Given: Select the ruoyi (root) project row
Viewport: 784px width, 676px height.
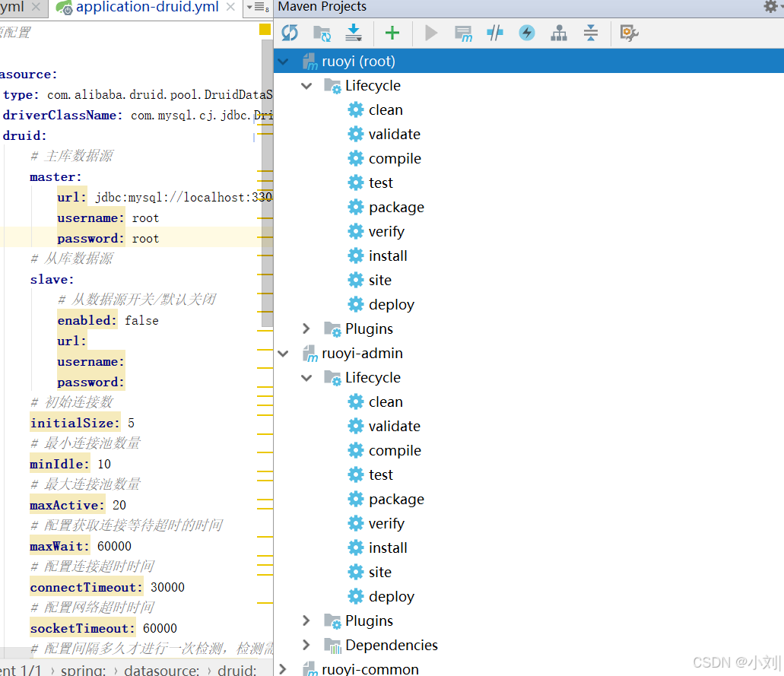Looking at the screenshot, I should click(529, 62).
